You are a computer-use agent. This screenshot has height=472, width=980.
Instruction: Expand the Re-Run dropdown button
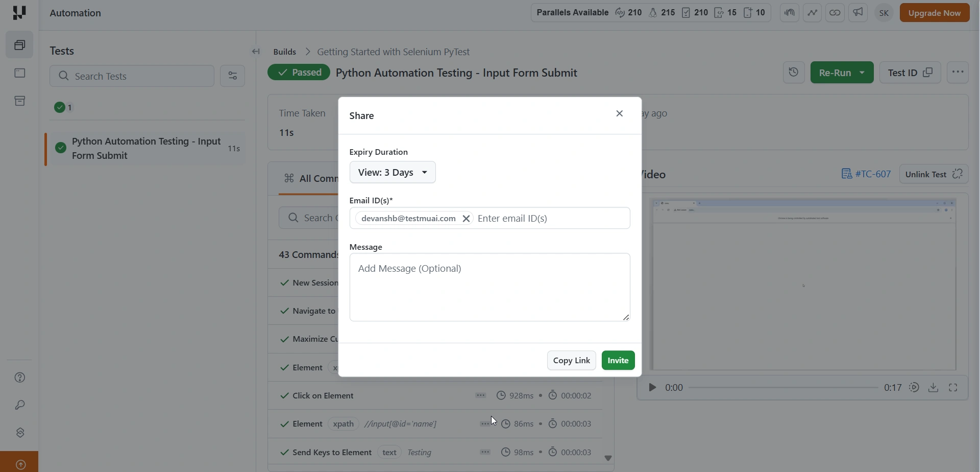point(863,73)
